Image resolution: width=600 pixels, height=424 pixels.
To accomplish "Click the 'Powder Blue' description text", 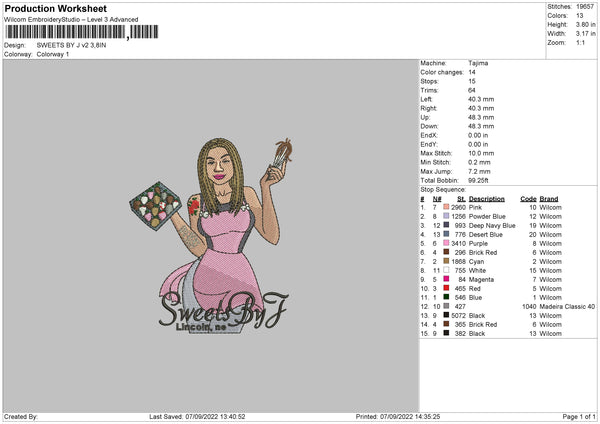I will coord(487,216).
